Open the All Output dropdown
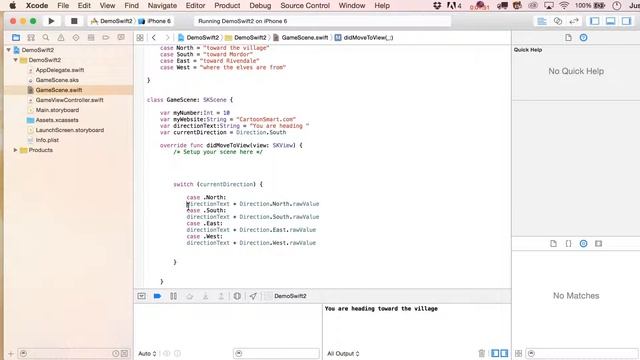The height and width of the screenshot is (360, 640). (343, 353)
